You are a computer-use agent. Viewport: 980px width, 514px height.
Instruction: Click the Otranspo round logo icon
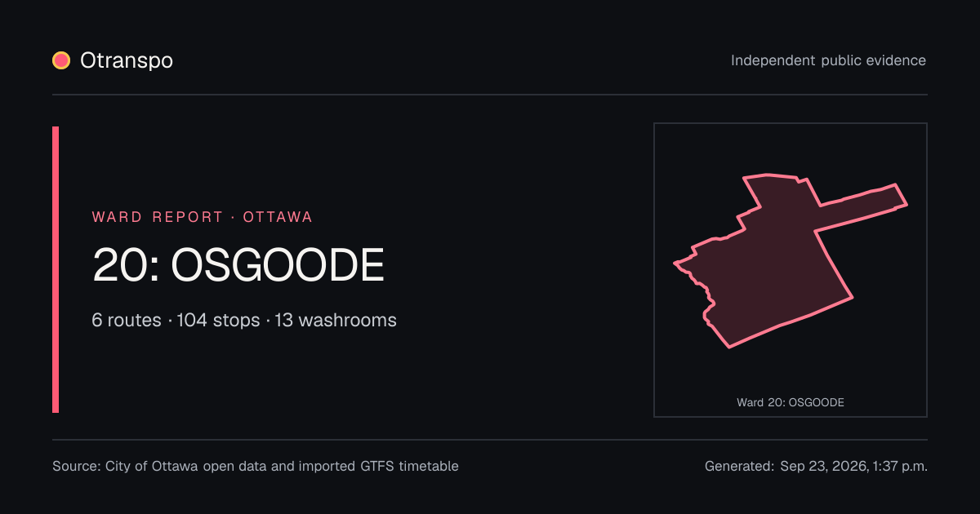click(61, 60)
